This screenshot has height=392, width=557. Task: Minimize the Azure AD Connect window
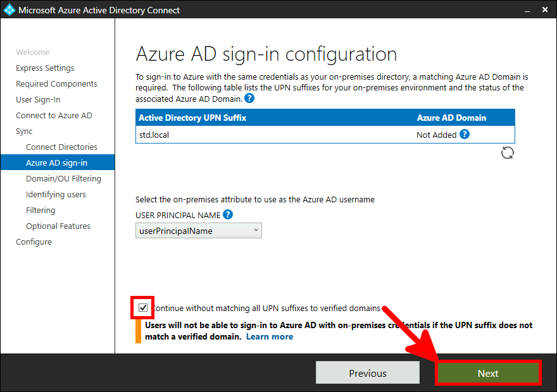point(527,10)
